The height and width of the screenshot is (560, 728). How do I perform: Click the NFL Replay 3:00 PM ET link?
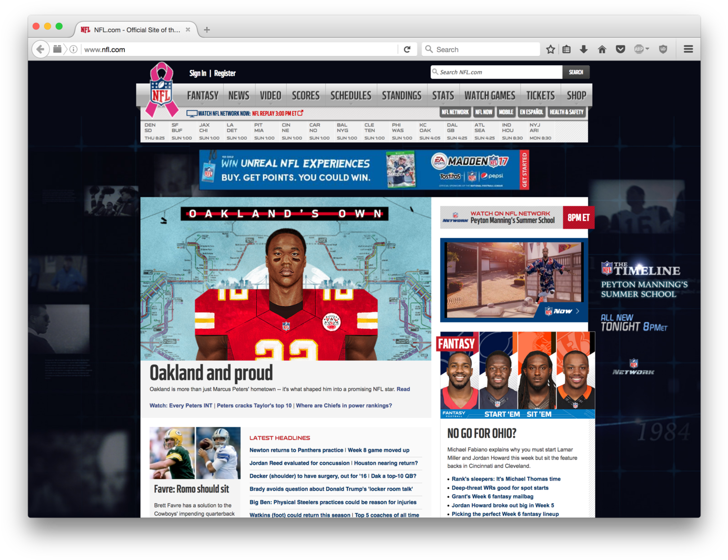tap(277, 114)
